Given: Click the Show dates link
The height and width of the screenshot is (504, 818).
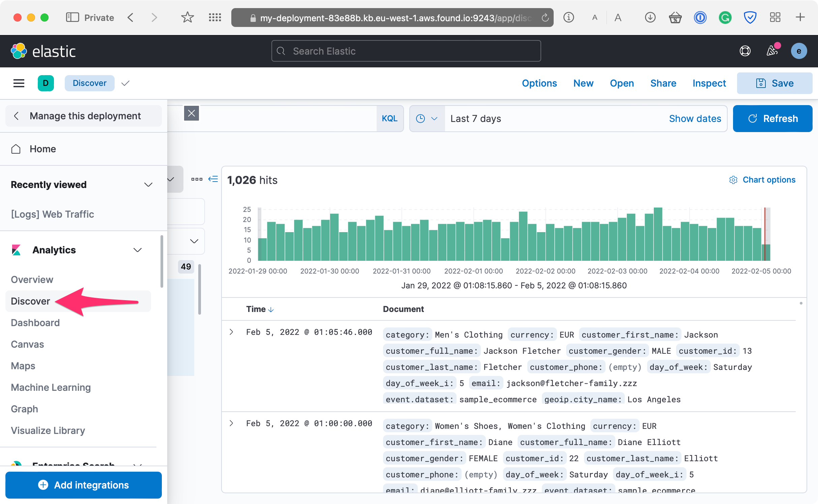Looking at the screenshot, I should pos(695,119).
